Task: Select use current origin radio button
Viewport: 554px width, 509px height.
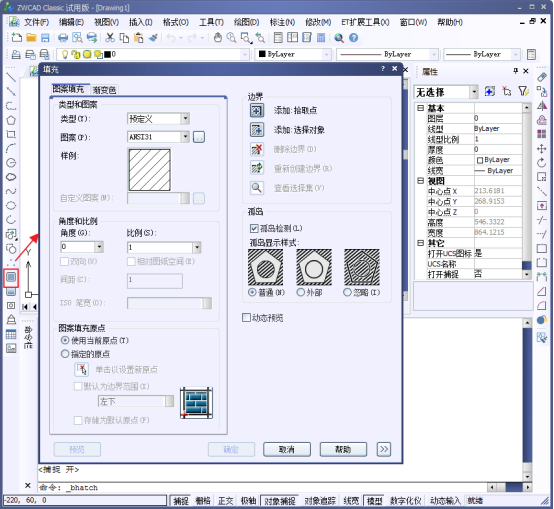Action: 65,340
